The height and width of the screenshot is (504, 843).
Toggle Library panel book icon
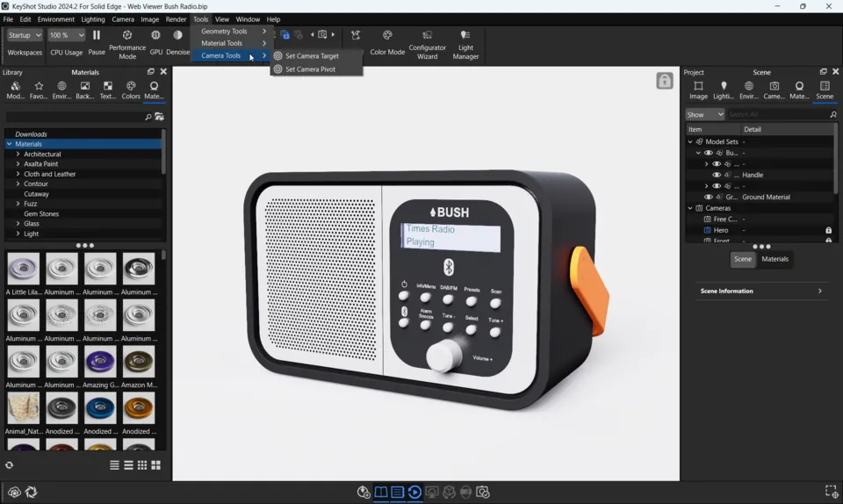[380, 493]
